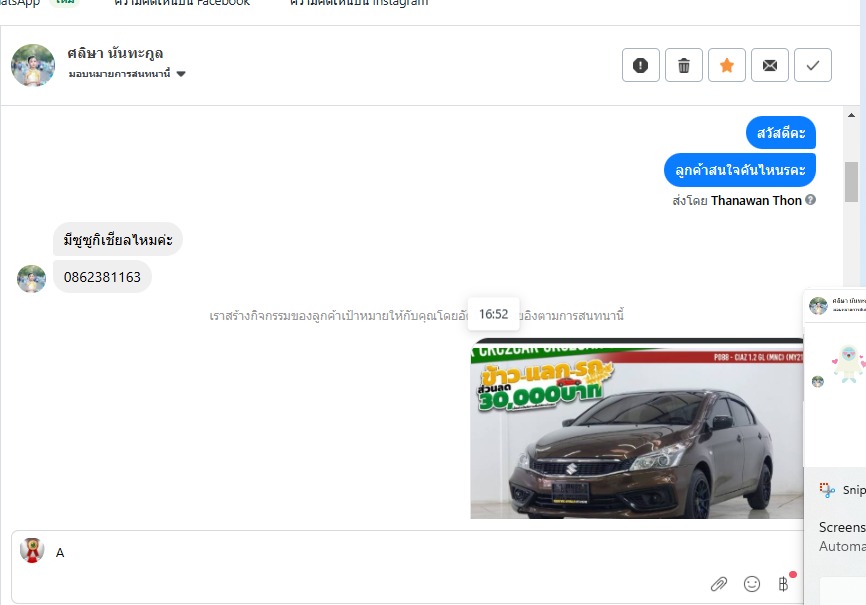Open the Instagram comments tab
Viewport: 866px width, 605px height.
click(359, 3)
